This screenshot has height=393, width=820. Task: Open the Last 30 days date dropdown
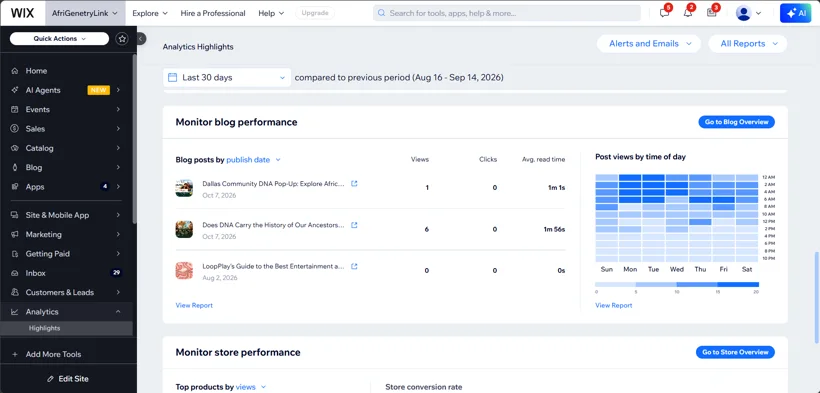pos(227,77)
